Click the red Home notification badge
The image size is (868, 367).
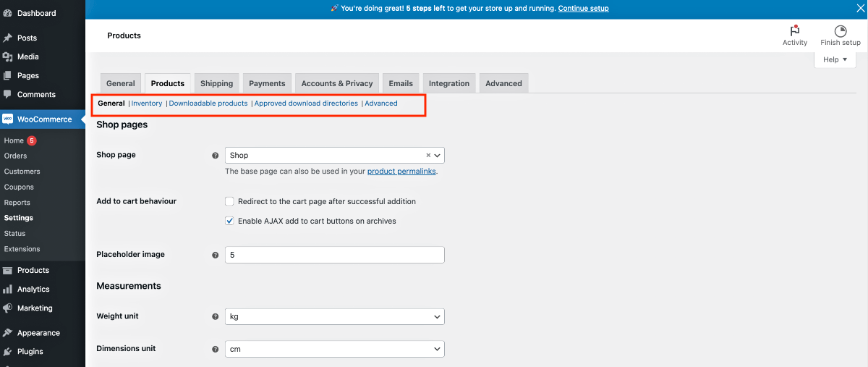32,140
